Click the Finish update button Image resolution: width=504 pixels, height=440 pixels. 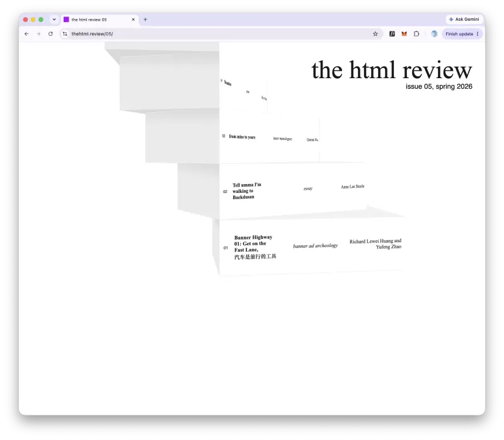(462, 34)
